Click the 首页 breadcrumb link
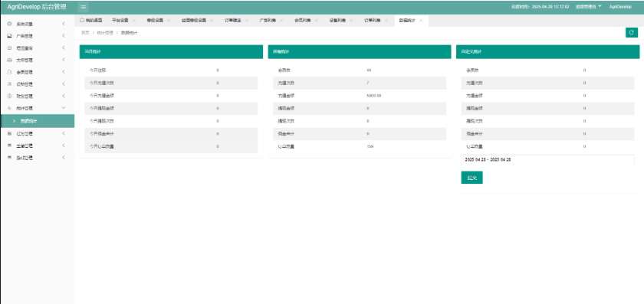The width and height of the screenshot is (644, 304). pos(85,32)
